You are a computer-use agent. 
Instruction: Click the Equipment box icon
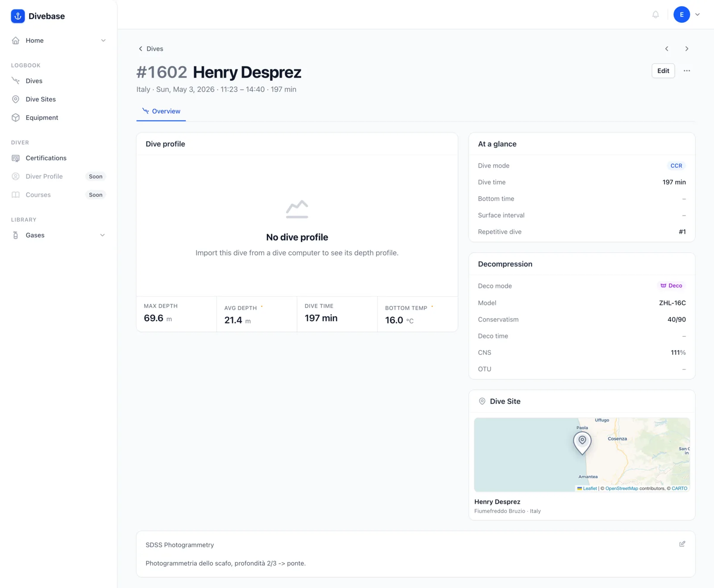16,117
